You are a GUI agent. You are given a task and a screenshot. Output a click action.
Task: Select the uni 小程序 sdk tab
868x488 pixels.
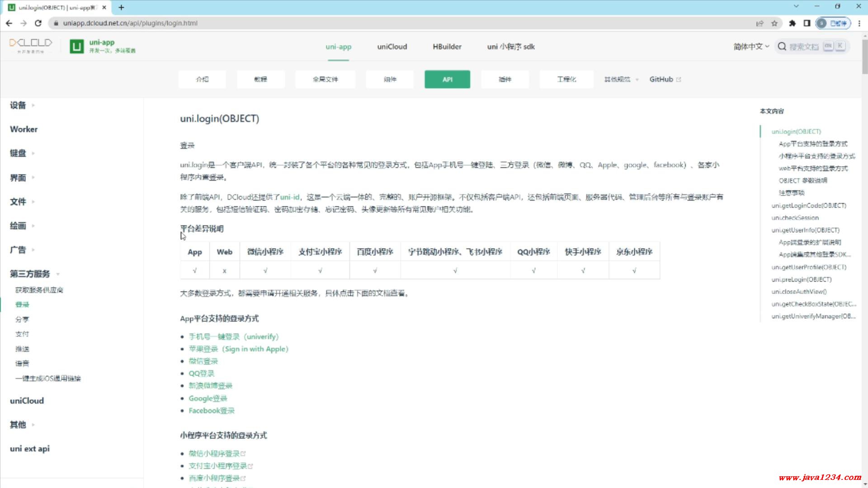pos(511,47)
